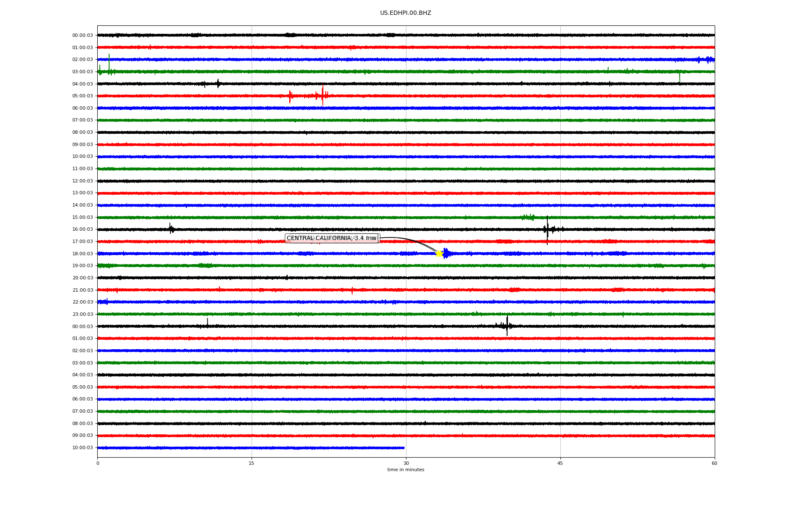Click the 15 tick on the time axis

click(x=252, y=463)
